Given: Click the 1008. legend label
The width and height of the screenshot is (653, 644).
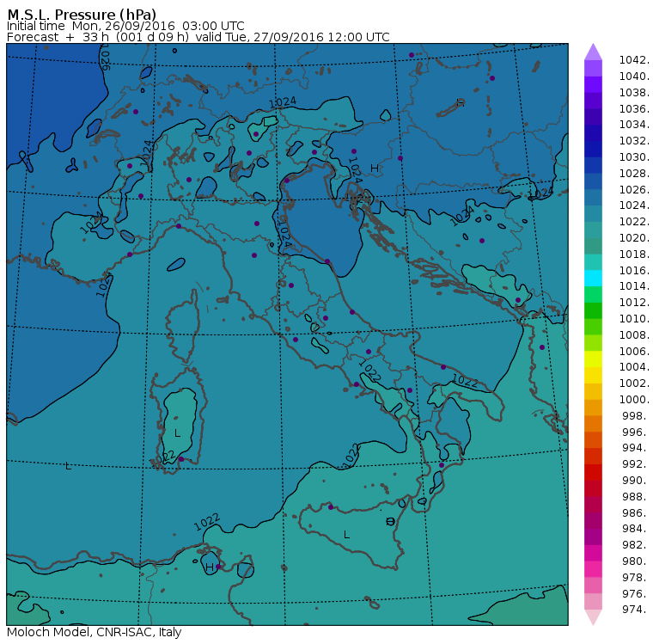Looking at the screenshot, I should [634, 335].
